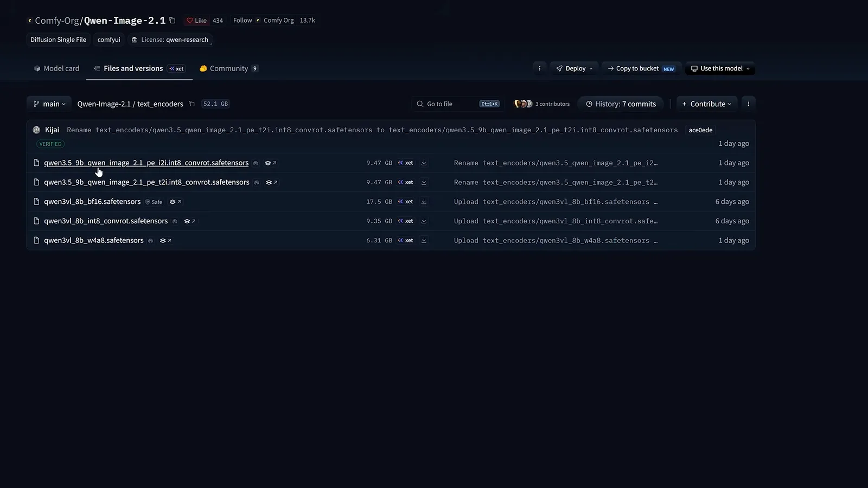Download the pe_i2i.int8_convrot safetensors file
This screenshot has width=868, height=488.
[424, 163]
